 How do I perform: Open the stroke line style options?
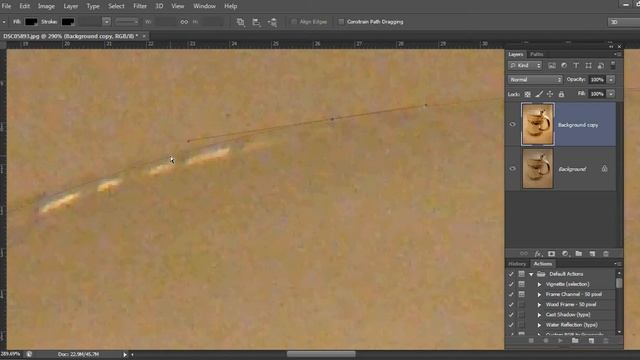[127, 22]
